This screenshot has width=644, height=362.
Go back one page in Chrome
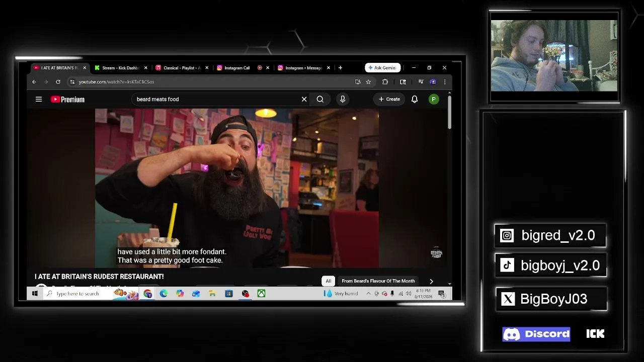[34, 82]
